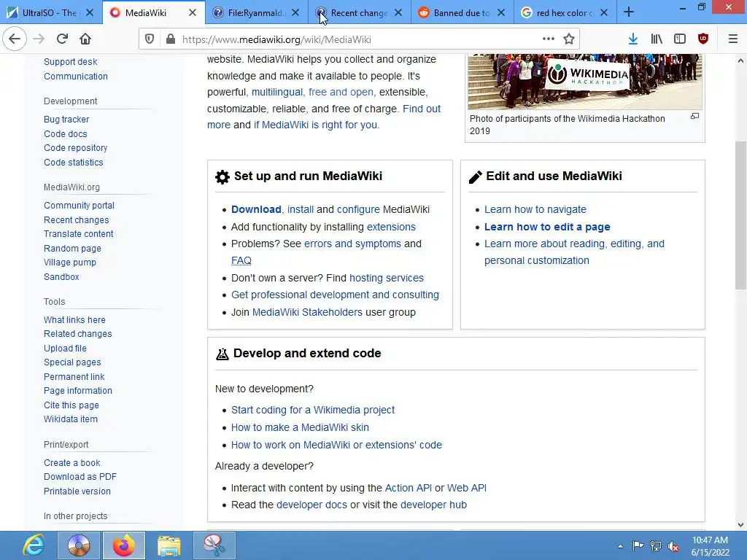Open File Explorer from the taskbar
The height and width of the screenshot is (560, 747).
[x=169, y=545]
